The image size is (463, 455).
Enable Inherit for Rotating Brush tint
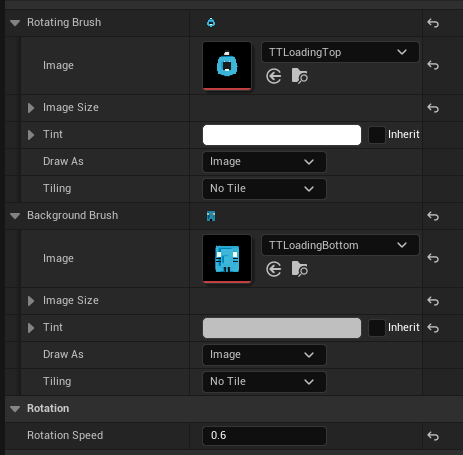coord(377,135)
